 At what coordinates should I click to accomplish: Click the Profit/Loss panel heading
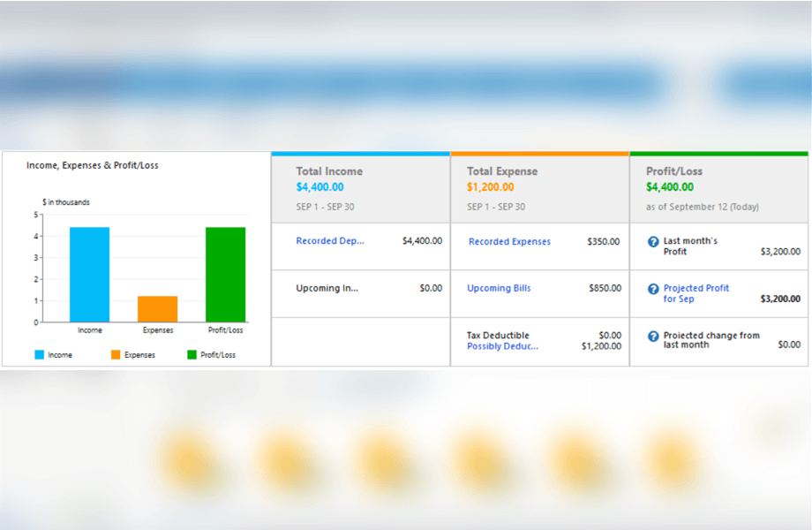pyautogui.click(x=674, y=171)
